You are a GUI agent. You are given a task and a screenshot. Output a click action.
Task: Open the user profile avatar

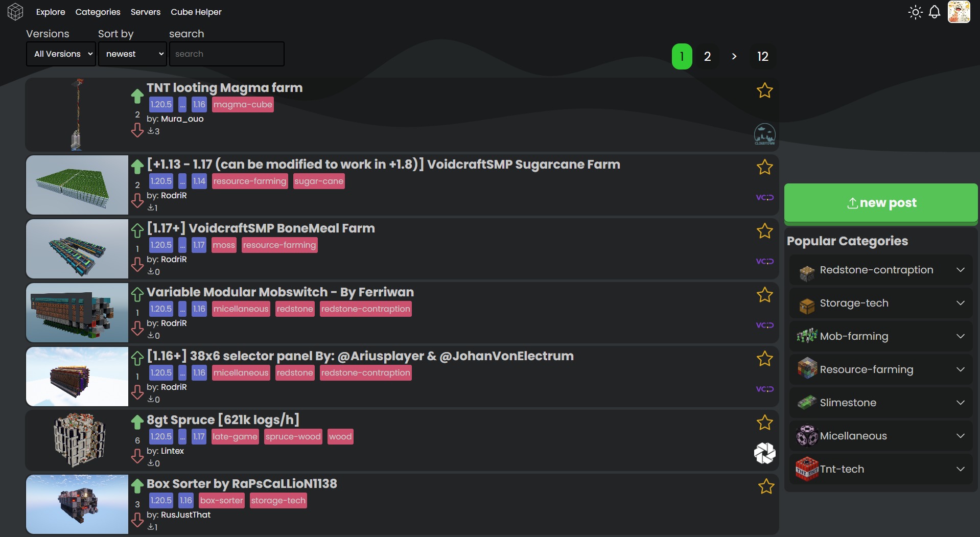point(959,12)
